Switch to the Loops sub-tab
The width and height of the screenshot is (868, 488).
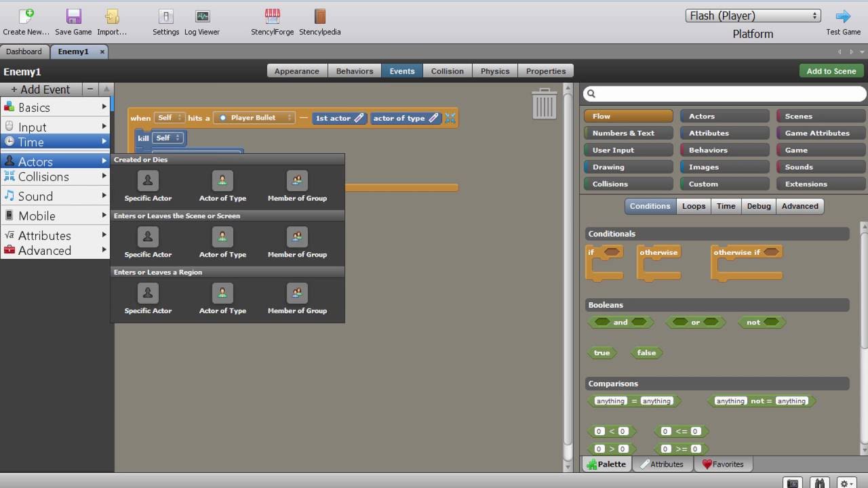pyautogui.click(x=693, y=206)
